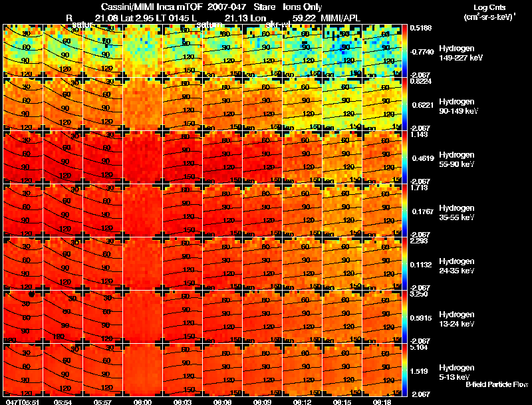The height and width of the screenshot is (405, 532).
Task: Click the color bar beside Hydrogen 5-13 keV
Action: (x=404, y=370)
